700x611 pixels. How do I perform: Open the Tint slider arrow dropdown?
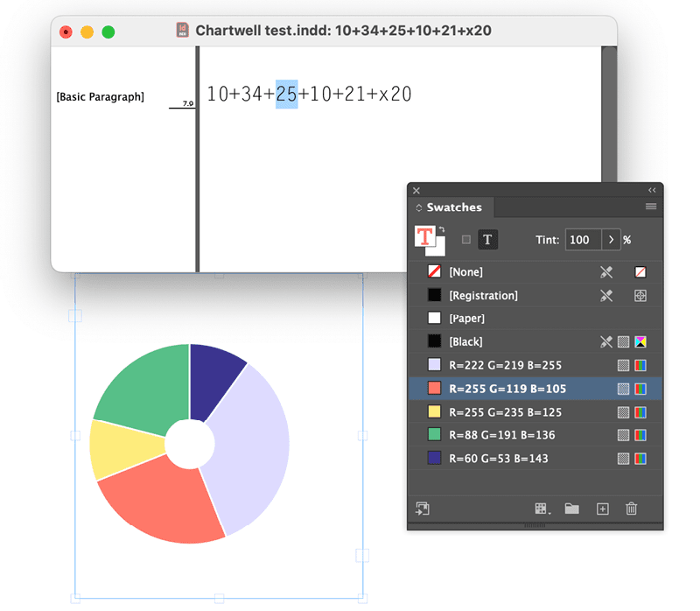pos(611,240)
